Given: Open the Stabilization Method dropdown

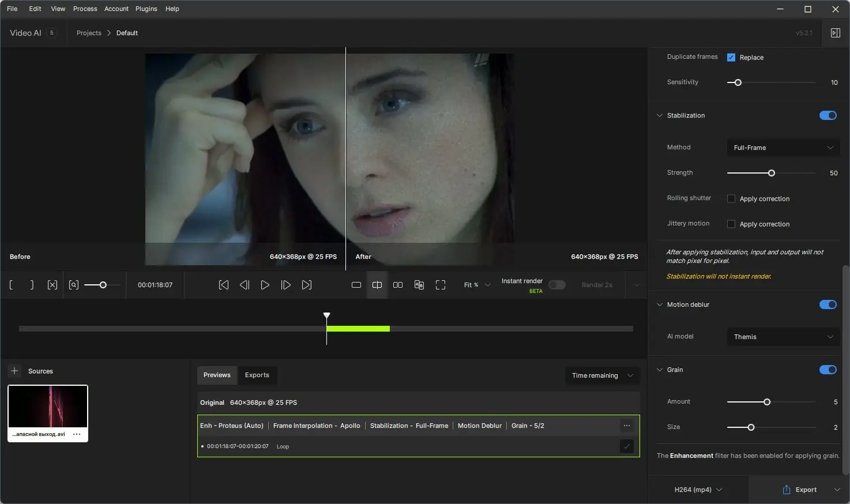Looking at the screenshot, I should pos(783,148).
